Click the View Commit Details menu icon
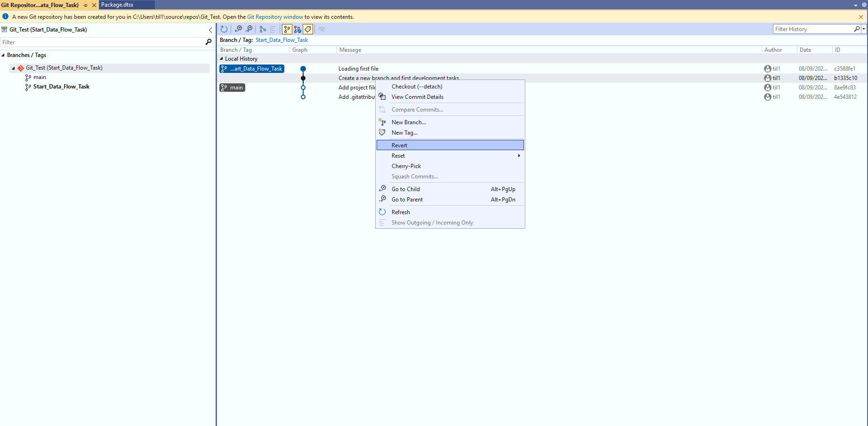The height and width of the screenshot is (426, 868). (382, 96)
